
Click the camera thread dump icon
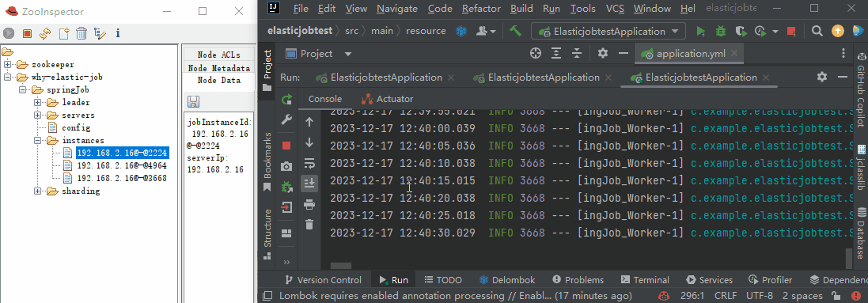click(286, 166)
